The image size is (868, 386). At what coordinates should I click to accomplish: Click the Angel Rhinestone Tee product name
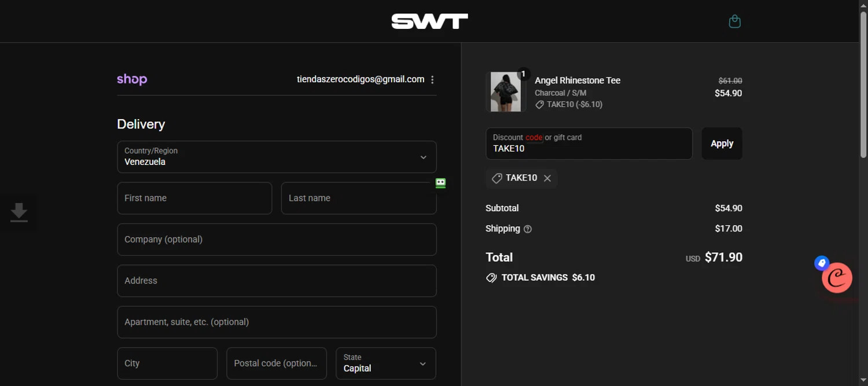pyautogui.click(x=578, y=80)
